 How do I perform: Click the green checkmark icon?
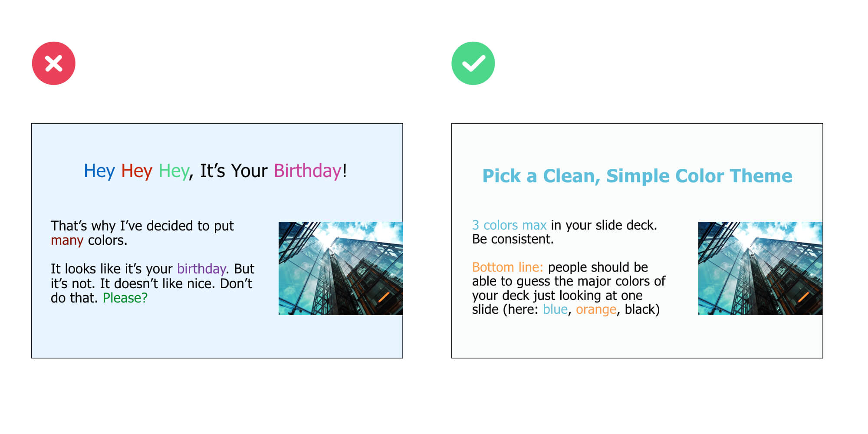coord(473,63)
